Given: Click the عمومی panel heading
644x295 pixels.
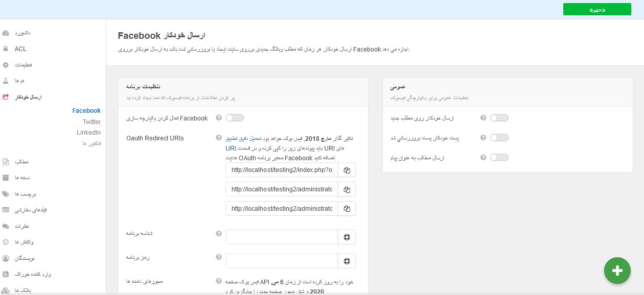Looking at the screenshot, I should click(398, 87).
